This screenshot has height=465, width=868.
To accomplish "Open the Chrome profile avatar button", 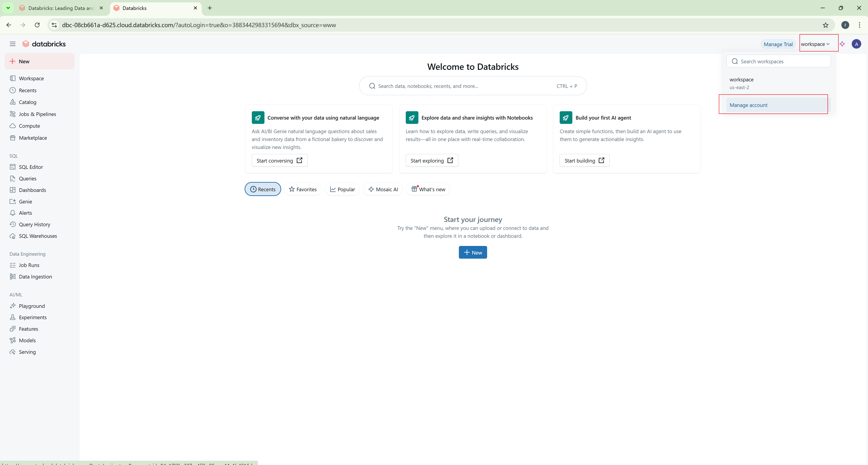I will point(845,25).
